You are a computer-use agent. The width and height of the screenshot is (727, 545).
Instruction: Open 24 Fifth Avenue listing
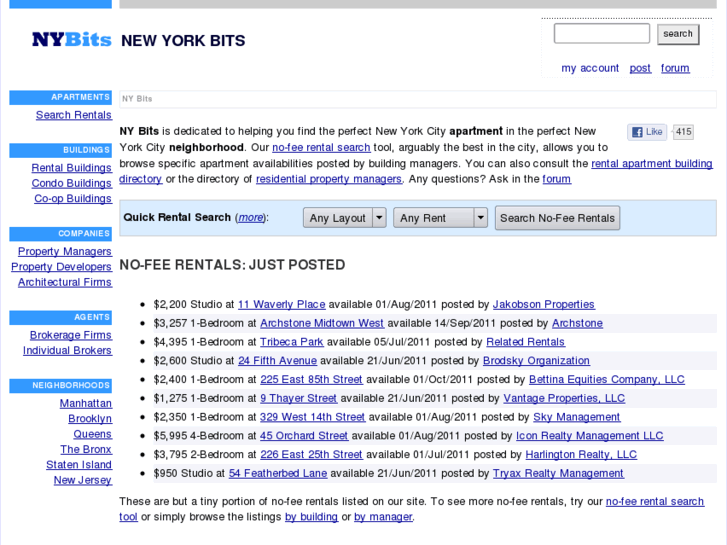[277, 360]
